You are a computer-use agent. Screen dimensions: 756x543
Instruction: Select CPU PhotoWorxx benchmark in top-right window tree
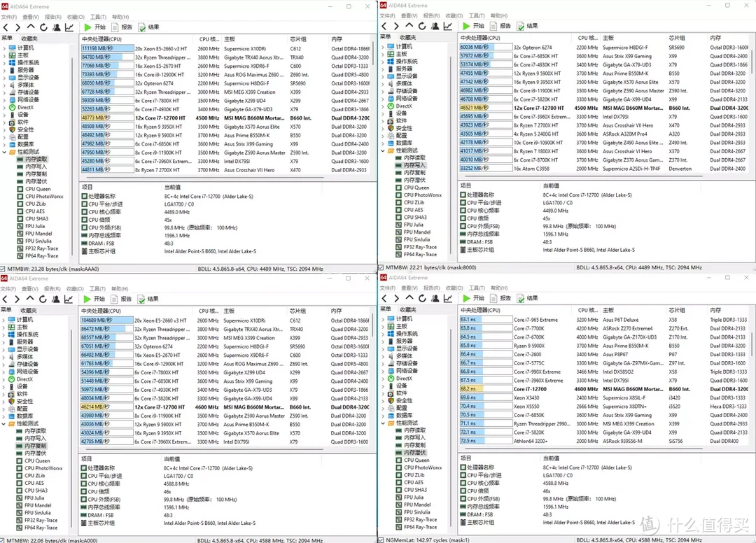[422, 195]
